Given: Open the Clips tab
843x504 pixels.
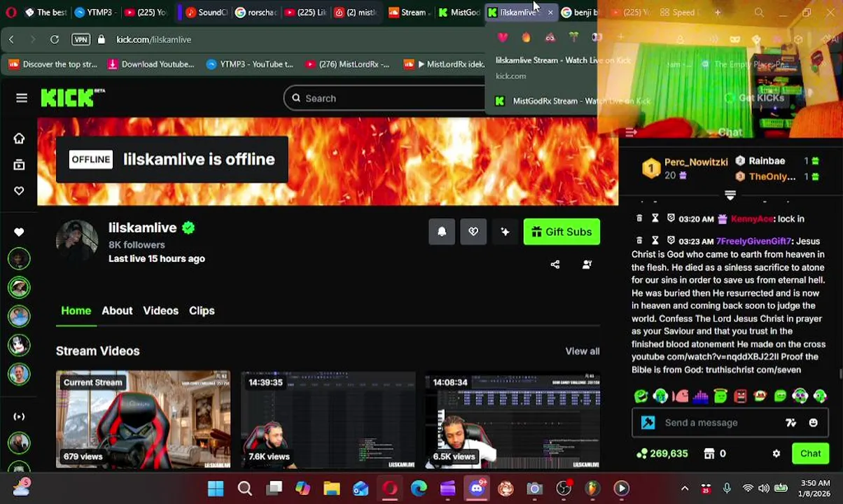Looking at the screenshot, I should tap(202, 311).
